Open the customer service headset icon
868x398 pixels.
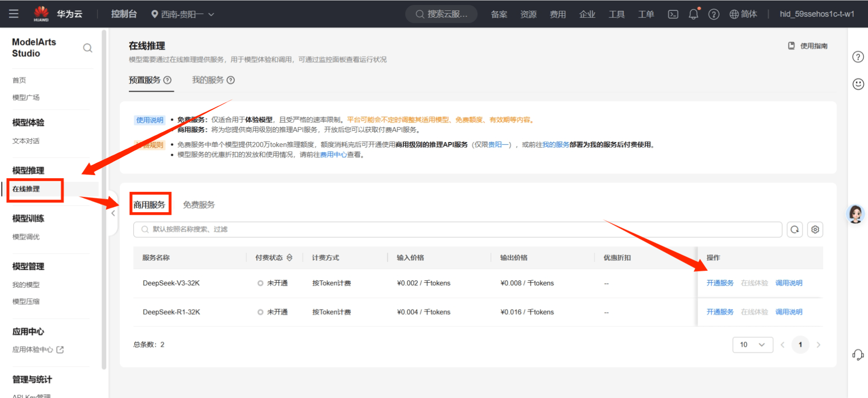click(858, 355)
